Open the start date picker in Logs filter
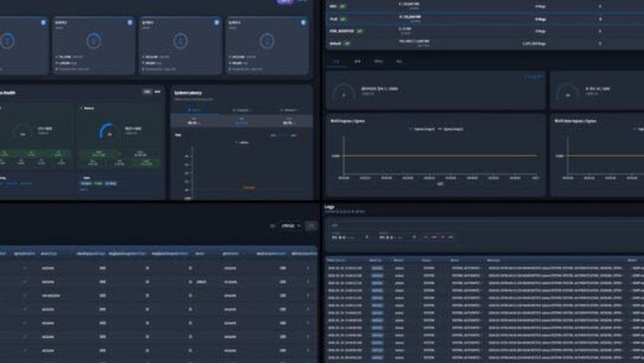644x363 pixels. click(x=349, y=237)
